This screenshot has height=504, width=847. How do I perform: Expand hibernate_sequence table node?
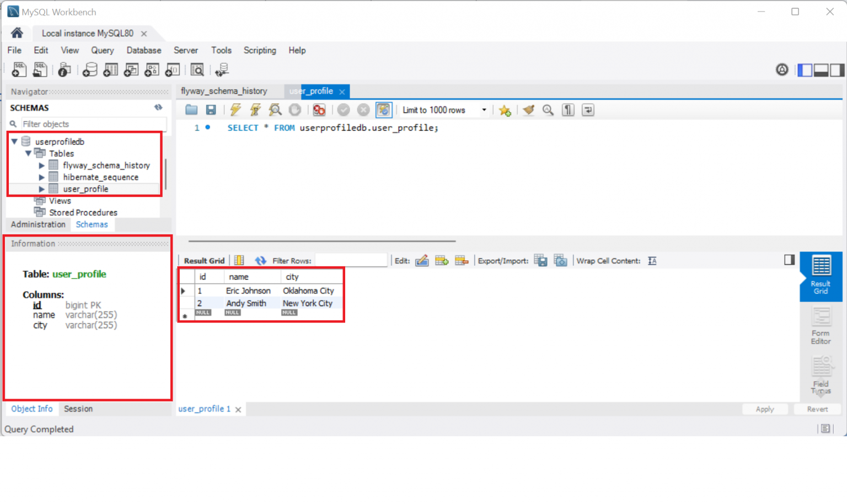click(x=41, y=177)
